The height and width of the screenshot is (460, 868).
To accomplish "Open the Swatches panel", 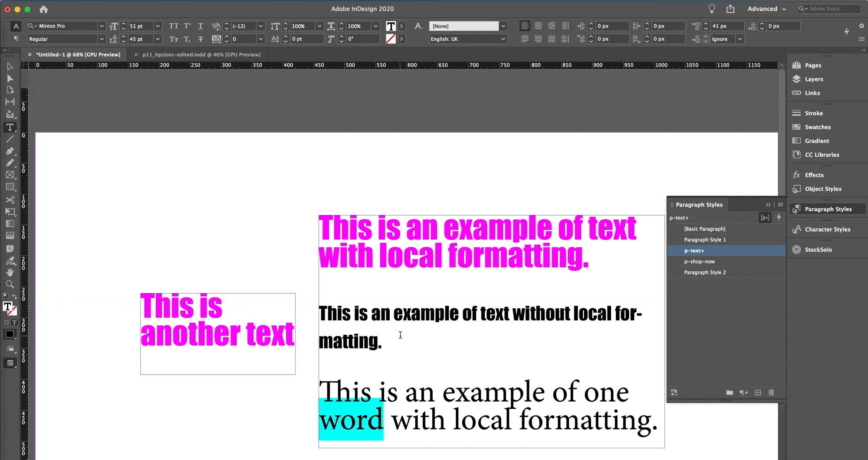I will 817,127.
